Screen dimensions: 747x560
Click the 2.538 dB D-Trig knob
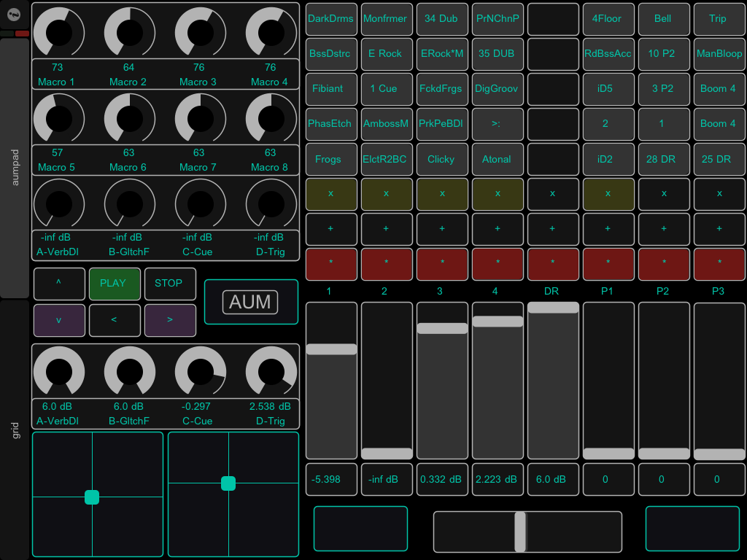click(271, 371)
